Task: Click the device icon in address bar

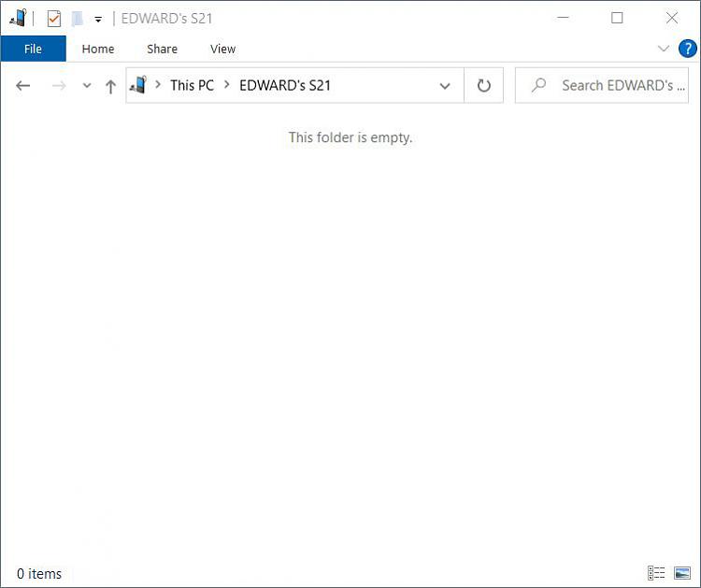Action: 138,85
